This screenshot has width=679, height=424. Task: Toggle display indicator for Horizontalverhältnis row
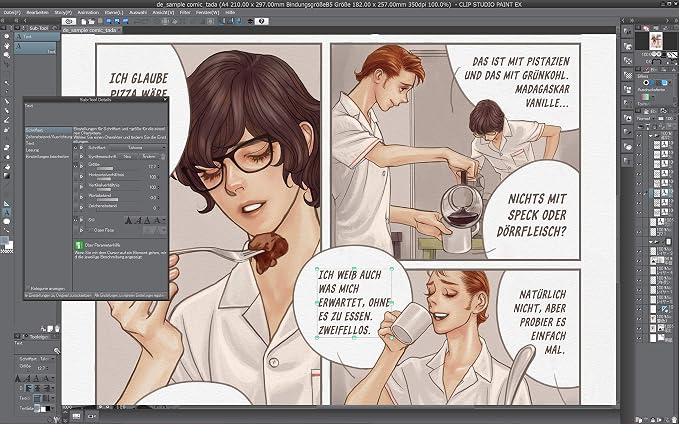pyautogui.click(x=76, y=176)
